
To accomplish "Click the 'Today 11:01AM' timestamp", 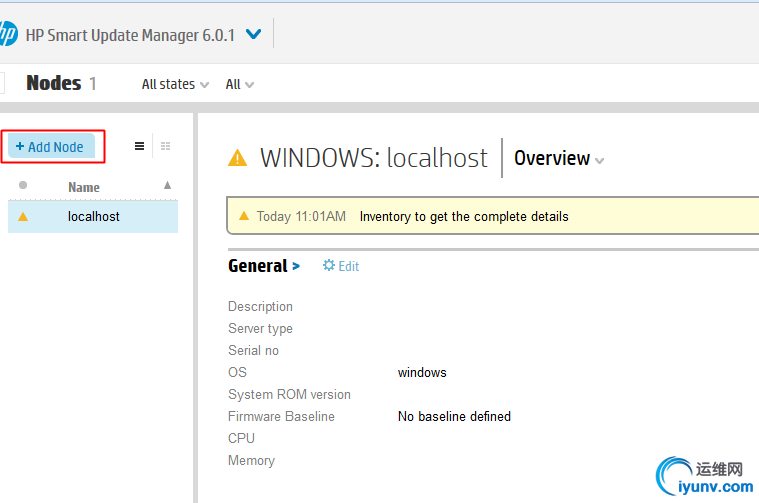I will point(301,216).
